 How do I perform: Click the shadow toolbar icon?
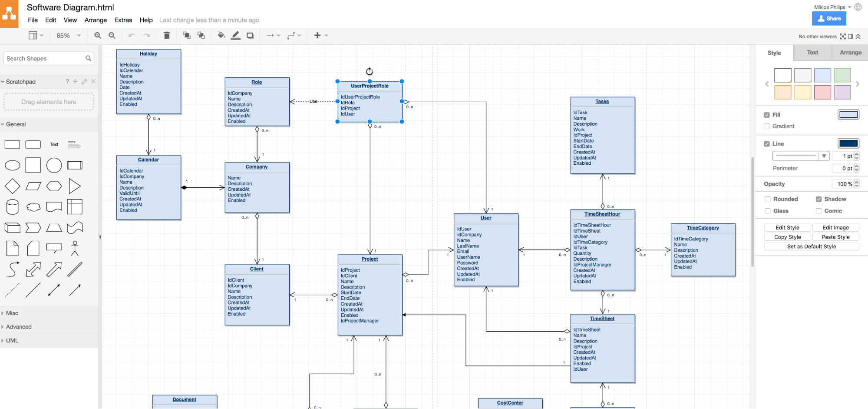click(x=250, y=36)
